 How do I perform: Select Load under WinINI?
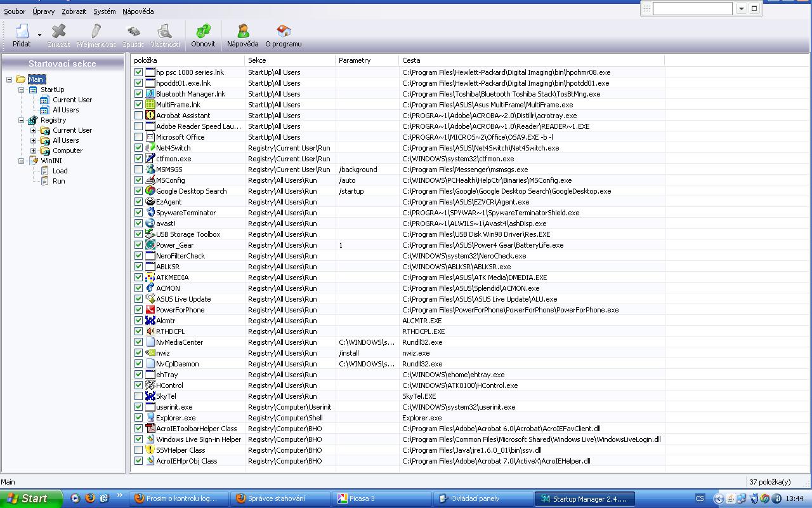60,171
